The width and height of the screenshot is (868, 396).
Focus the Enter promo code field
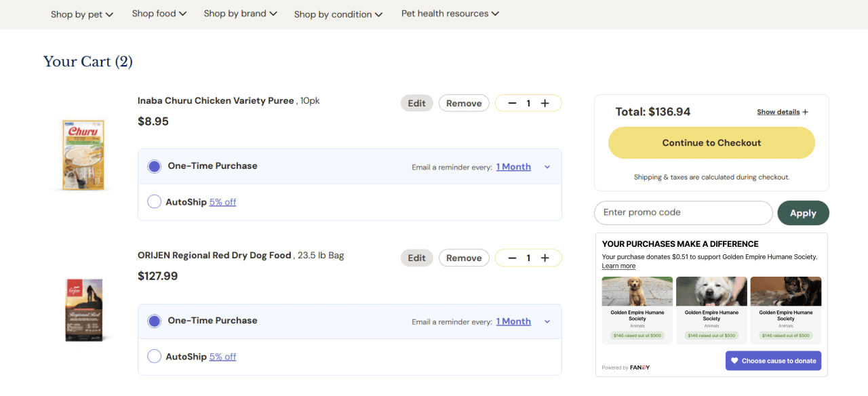coord(684,213)
